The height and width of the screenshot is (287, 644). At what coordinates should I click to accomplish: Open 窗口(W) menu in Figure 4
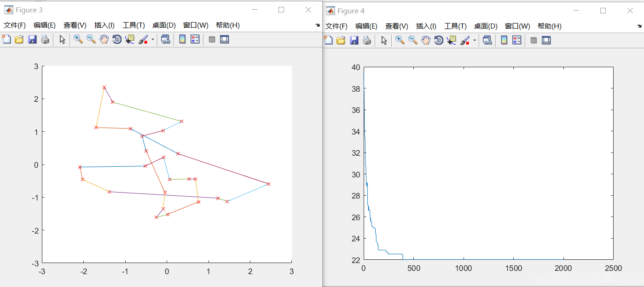coord(517,26)
